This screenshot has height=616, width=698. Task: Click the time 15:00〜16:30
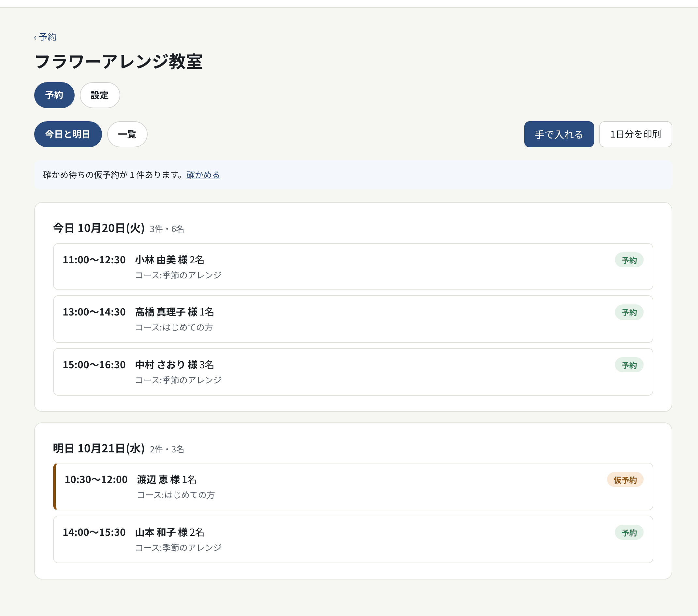[94, 365]
